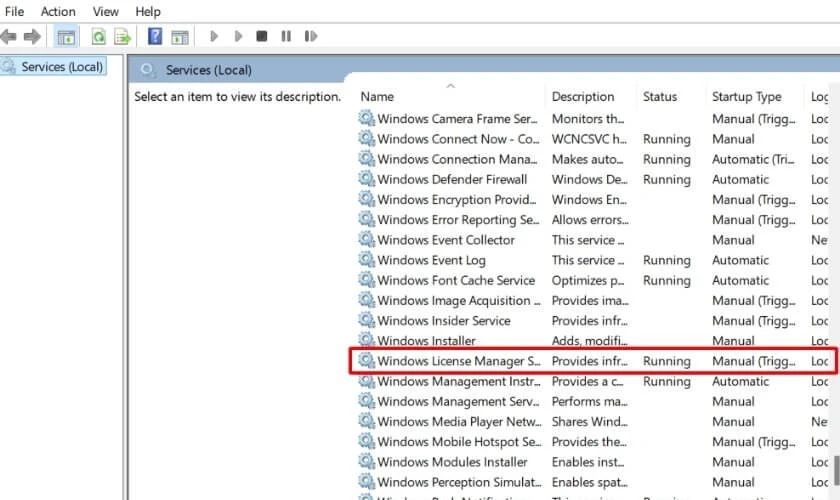
Task: Click the gear icon of Windows Insider Service
Action: (366, 320)
